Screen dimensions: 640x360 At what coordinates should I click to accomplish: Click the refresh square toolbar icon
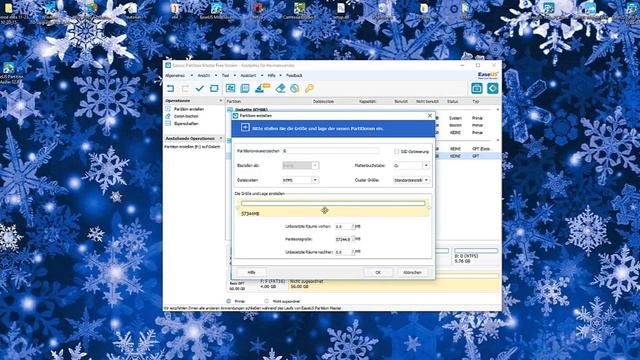click(214, 88)
